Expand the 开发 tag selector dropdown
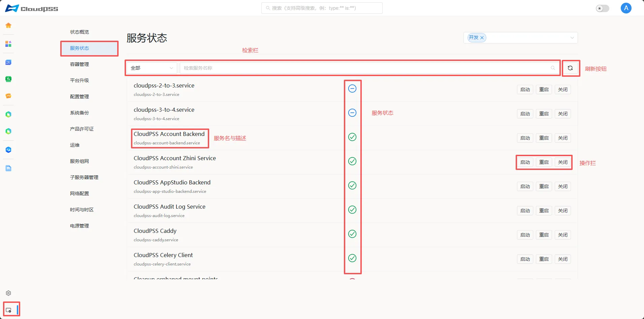 pyautogui.click(x=572, y=38)
